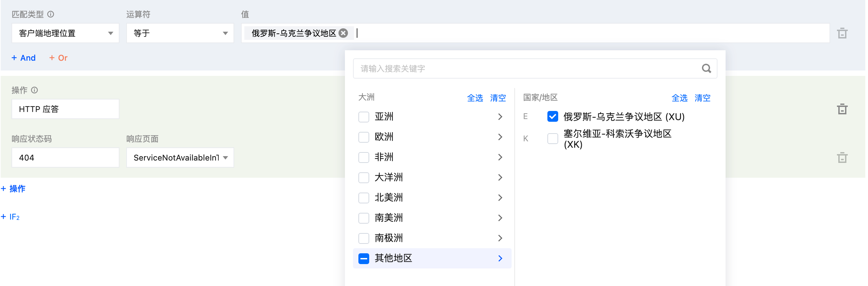Expand 亚洲 using its right chevron

tap(500, 117)
